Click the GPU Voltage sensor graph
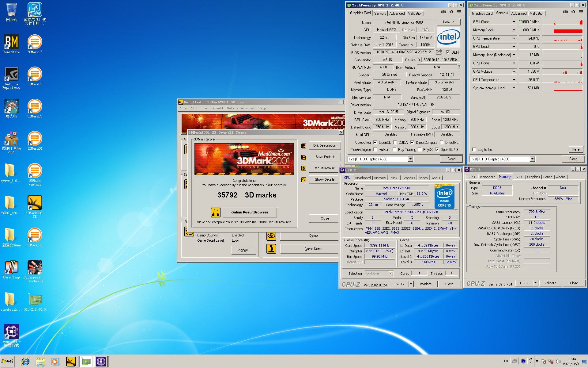 [x=562, y=71]
